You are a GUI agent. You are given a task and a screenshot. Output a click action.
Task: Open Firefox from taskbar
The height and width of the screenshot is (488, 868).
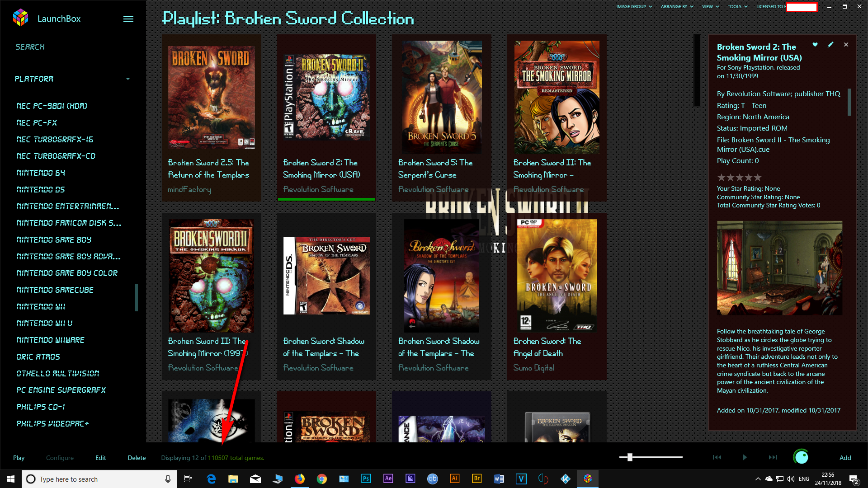coord(300,479)
